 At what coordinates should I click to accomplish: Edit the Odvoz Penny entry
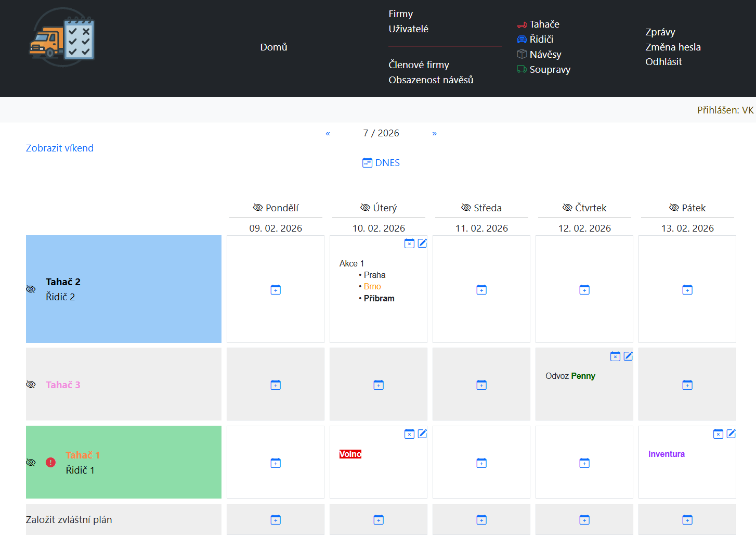pyautogui.click(x=628, y=356)
